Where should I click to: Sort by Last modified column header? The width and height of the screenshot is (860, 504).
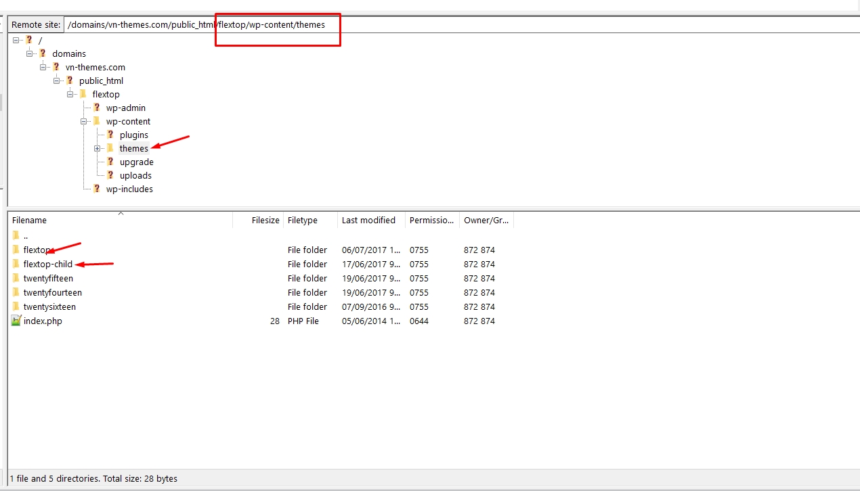[x=368, y=220]
